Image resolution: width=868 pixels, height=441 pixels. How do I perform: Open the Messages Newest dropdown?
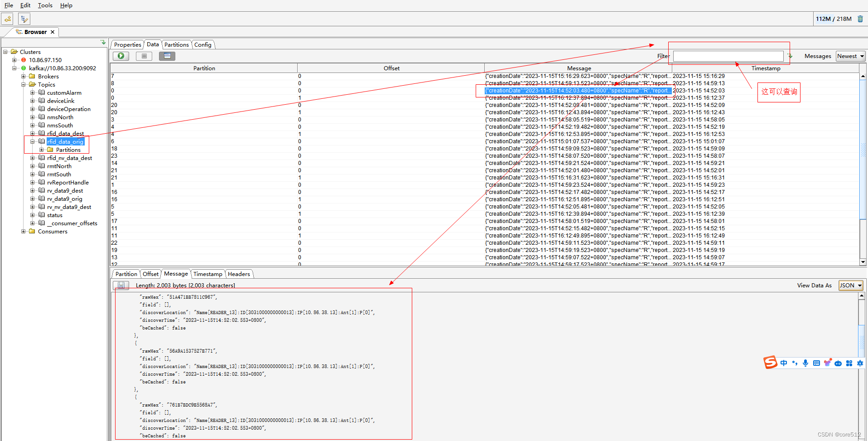pos(850,56)
